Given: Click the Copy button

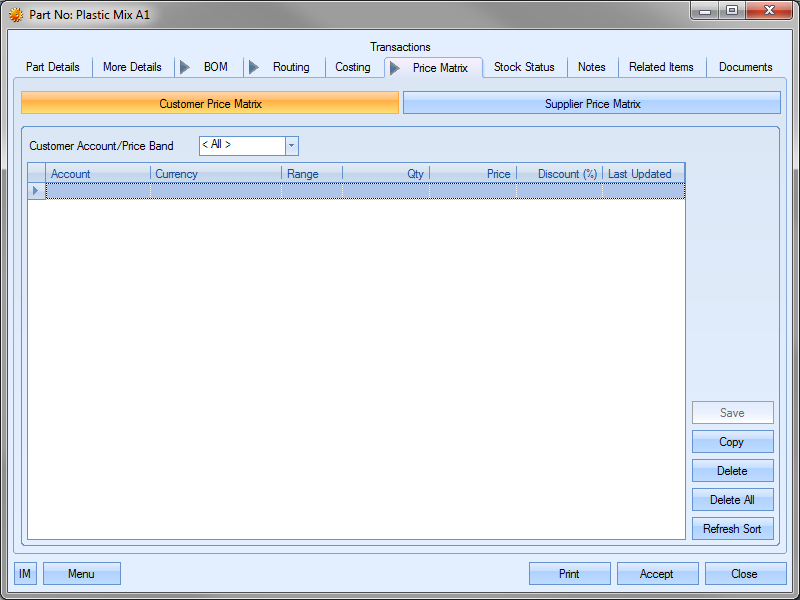Looking at the screenshot, I should 732,442.
